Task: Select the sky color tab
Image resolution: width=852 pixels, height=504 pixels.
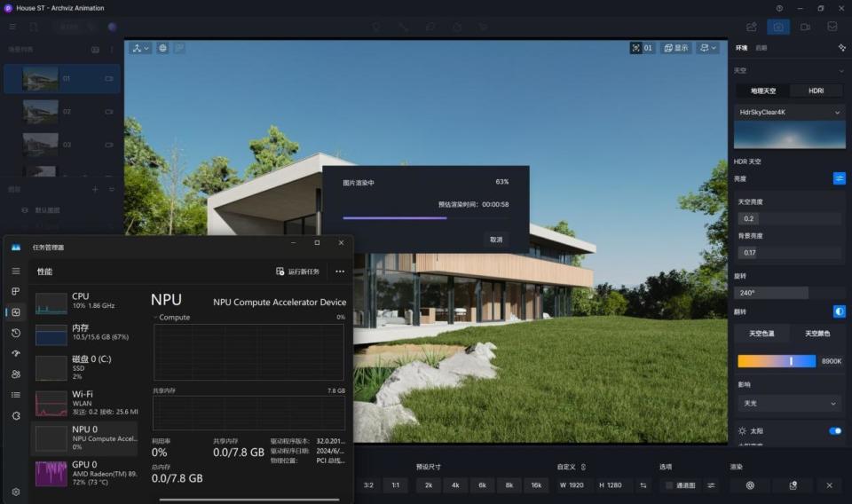Action: (817, 334)
